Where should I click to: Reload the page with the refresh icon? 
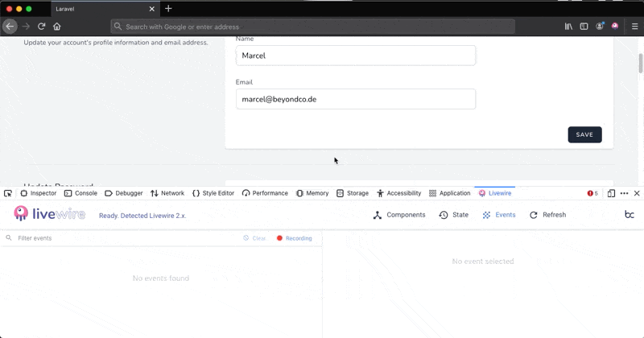pyautogui.click(x=41, y=27)
